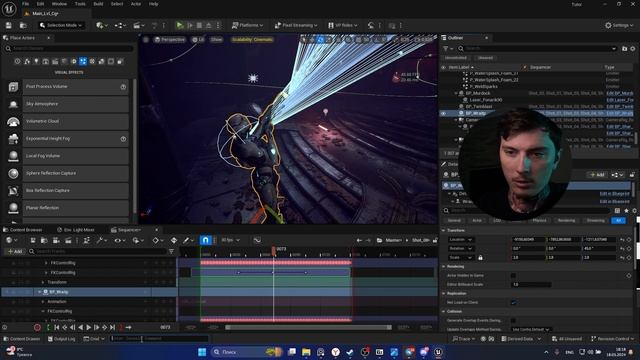Open the viewport Show menu button
Image resolution: width=640 pixels, height=360 pixels.
click(216, 40)
